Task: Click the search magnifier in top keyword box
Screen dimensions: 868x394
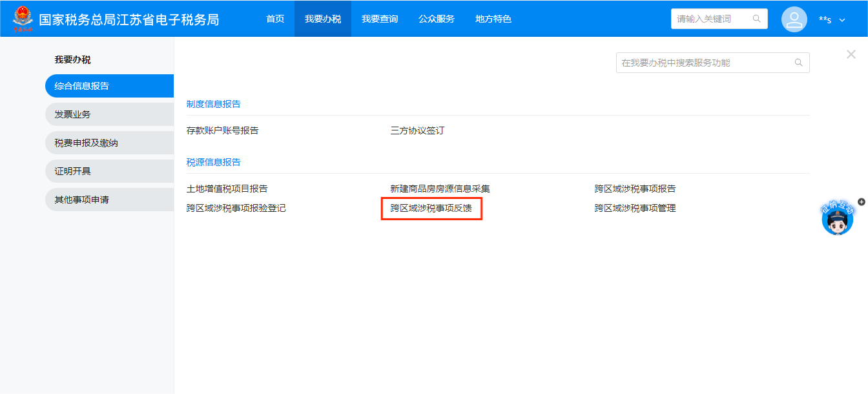Action: (756, 19)
